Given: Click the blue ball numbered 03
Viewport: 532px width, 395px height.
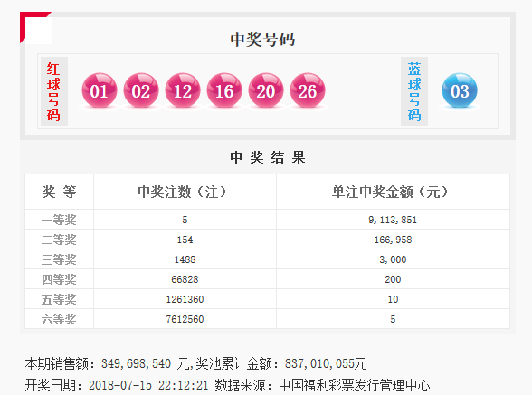Looking at the screenshot, I should [x=460, y=90].
